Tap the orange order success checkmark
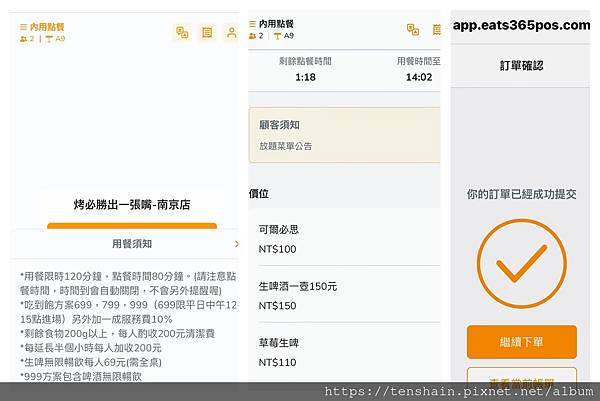The image size is (600, 401). tap(522, 264)
